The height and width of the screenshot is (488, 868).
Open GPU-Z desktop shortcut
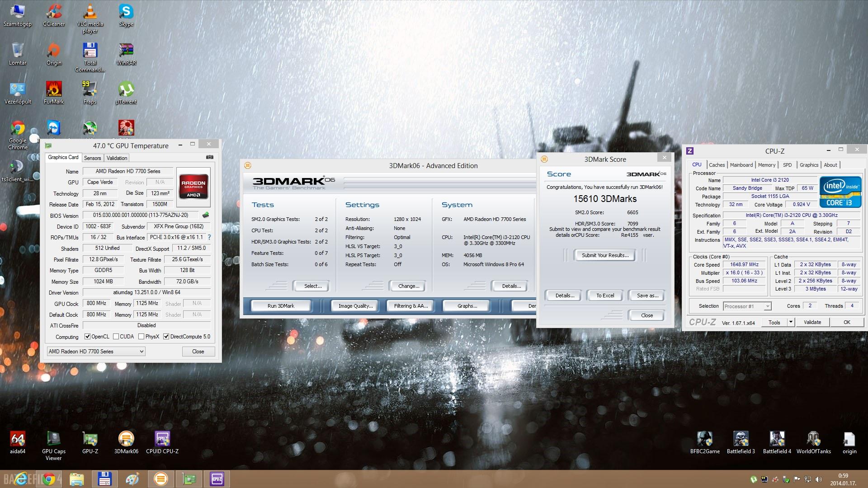90,442
